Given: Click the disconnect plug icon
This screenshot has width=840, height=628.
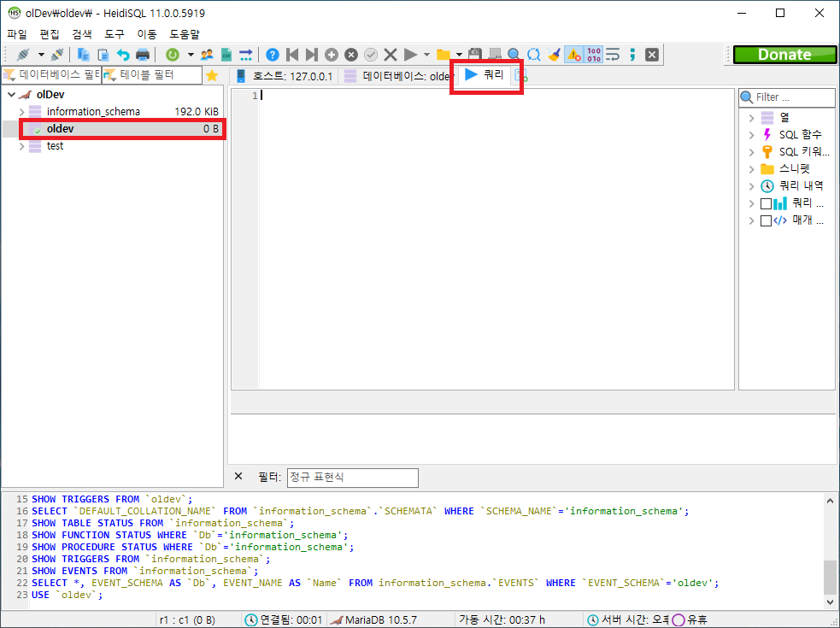Looking at the screenshot, I should pyautogui.click(x=58, y=55).
